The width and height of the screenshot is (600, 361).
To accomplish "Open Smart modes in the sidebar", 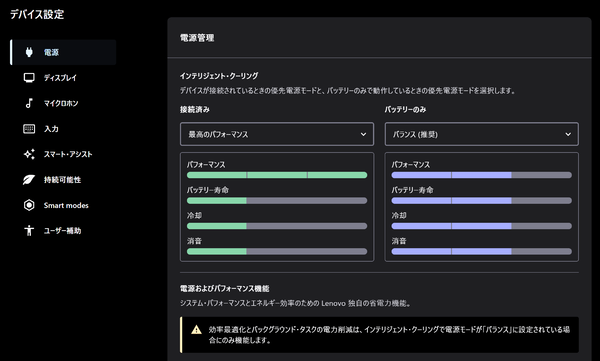I will click(63, 205).
